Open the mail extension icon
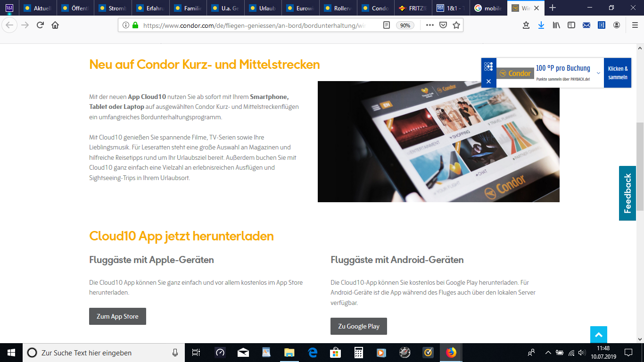The height and width of the screenshot is (362, 644). click(x=586, y=25)
